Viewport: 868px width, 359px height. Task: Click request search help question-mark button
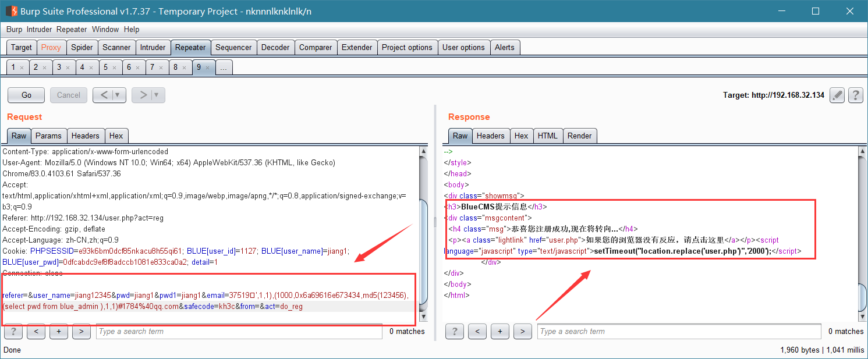click(x=13, y=332)
